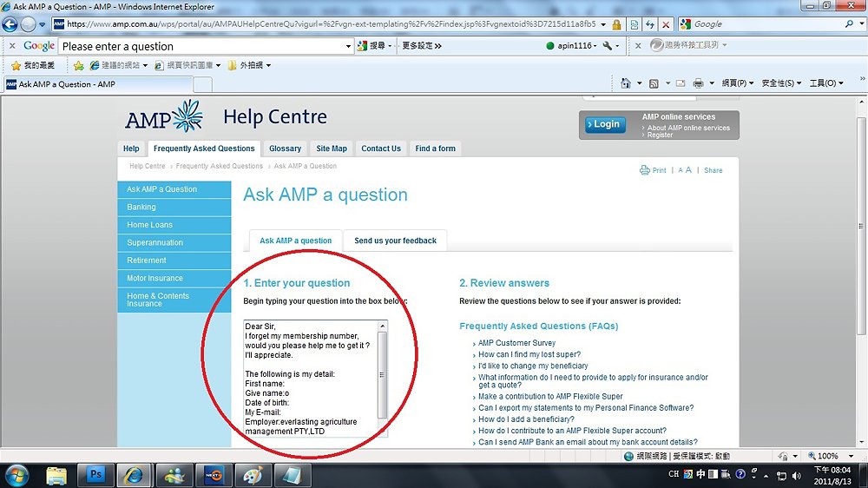Click the Google toolbar search input field
The width and height of the screenshot is (868, 488).
coord(202,46)
